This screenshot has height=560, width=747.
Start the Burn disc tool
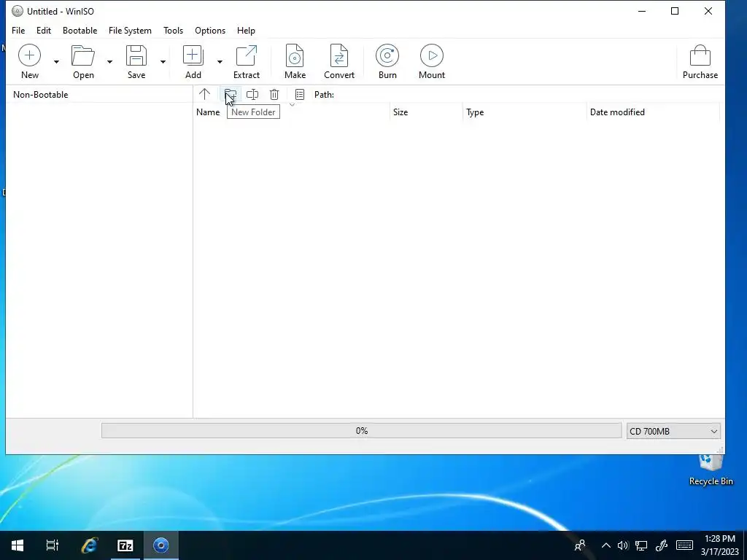click(x=387, y=55)
